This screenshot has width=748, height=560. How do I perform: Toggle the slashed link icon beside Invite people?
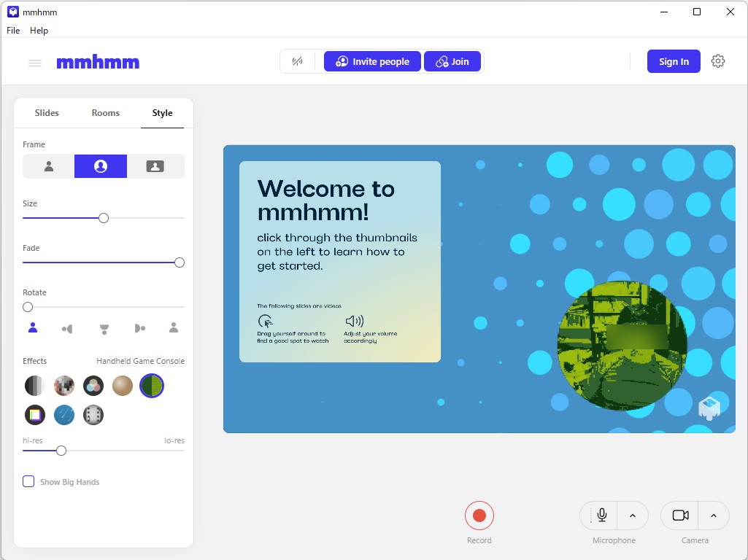(x=297, y=61)
